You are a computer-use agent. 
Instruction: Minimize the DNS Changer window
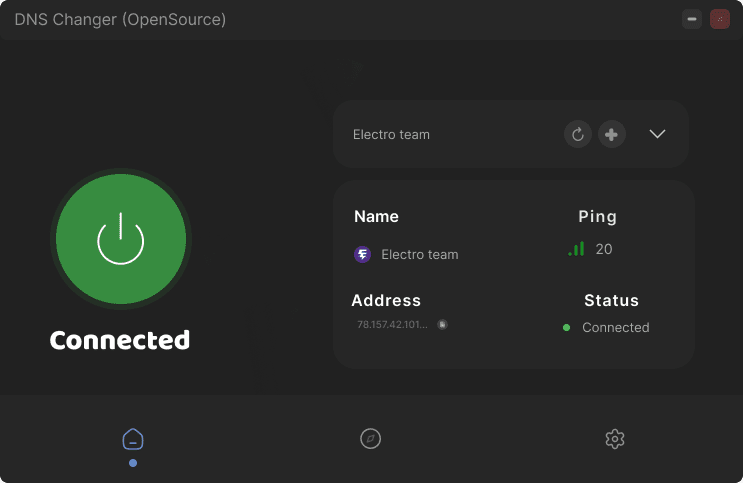pos(691,19)
